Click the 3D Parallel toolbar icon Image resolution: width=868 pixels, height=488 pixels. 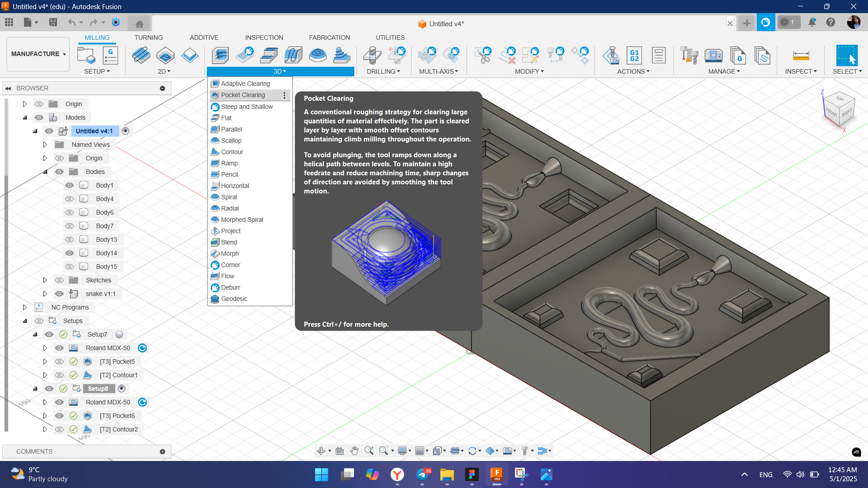click(x=293, y=56)
